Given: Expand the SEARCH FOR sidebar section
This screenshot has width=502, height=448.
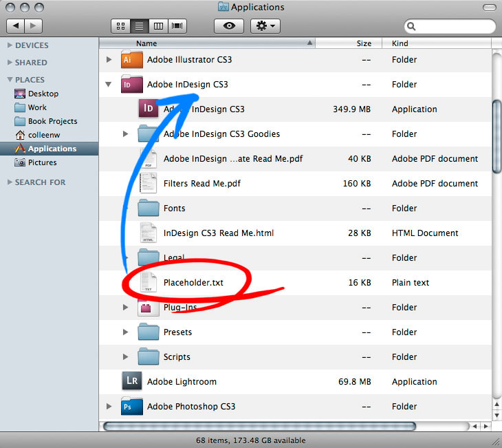Looking at the screenshot, I should tap(10, 182).
